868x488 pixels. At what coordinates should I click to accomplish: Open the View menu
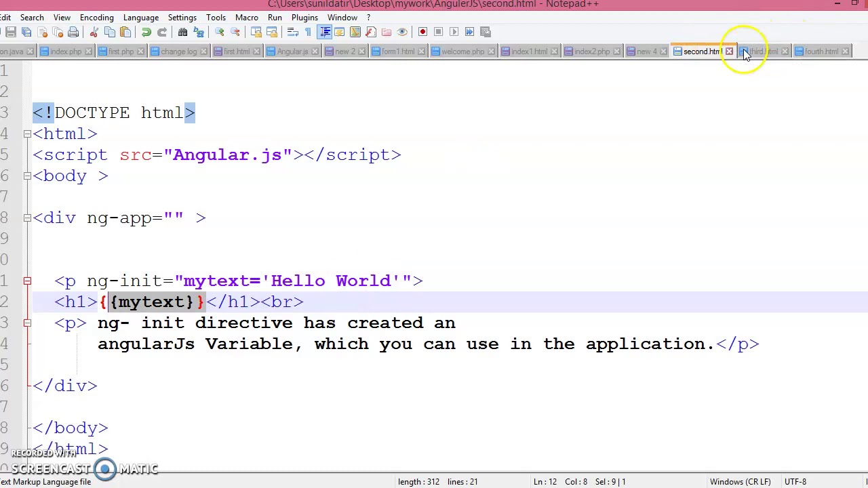(62, 18)
